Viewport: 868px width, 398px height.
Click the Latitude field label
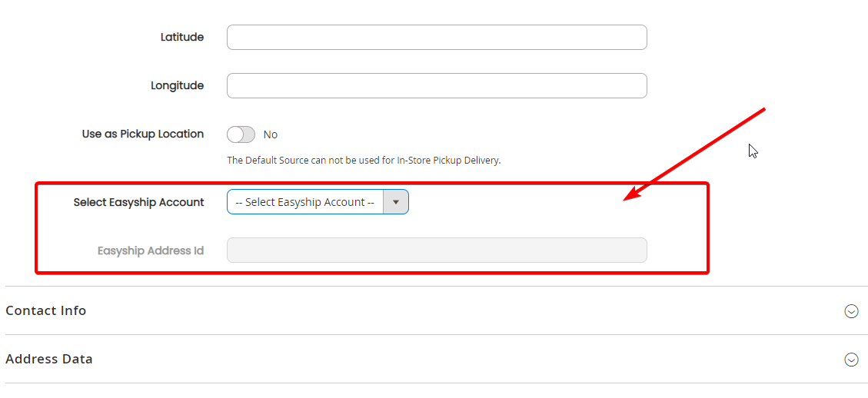(x=182, y=37)
